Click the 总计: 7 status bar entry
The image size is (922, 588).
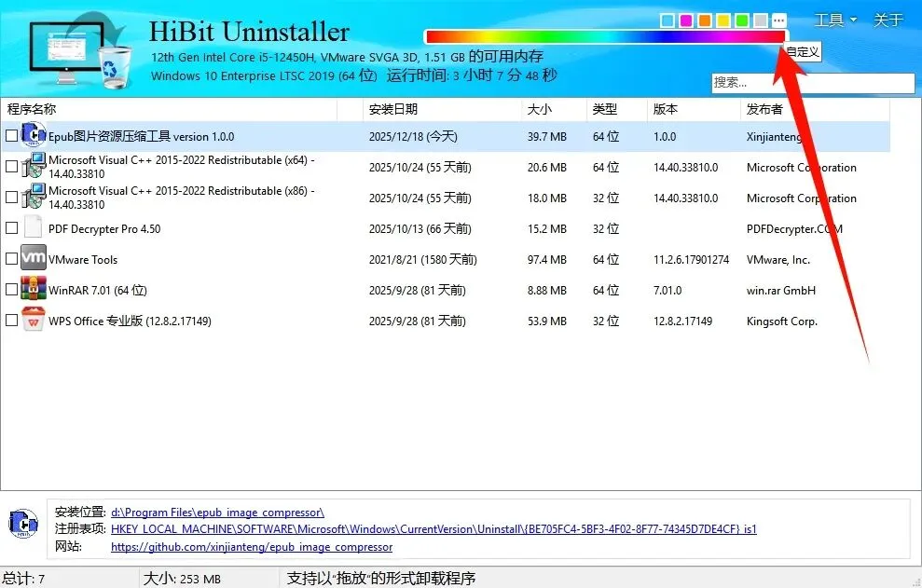(23, 579)
